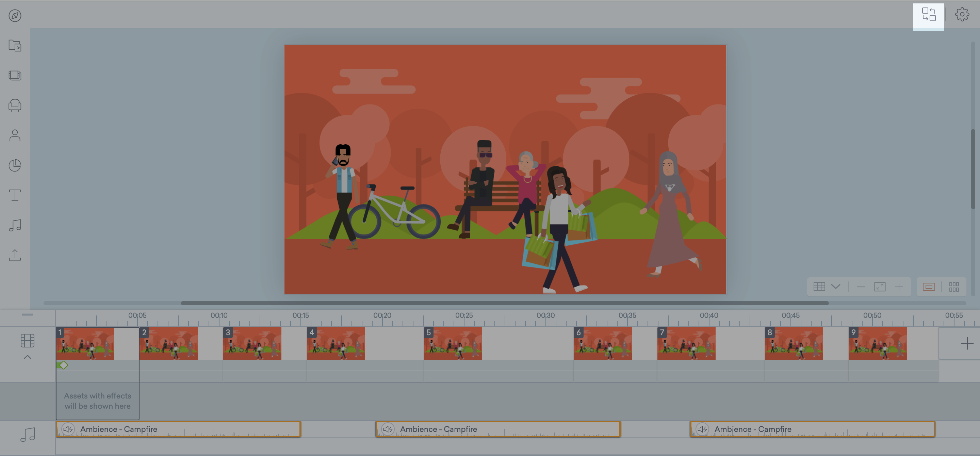Open project Settings via the gear icon
980x456 pixels.
(962, 14)
